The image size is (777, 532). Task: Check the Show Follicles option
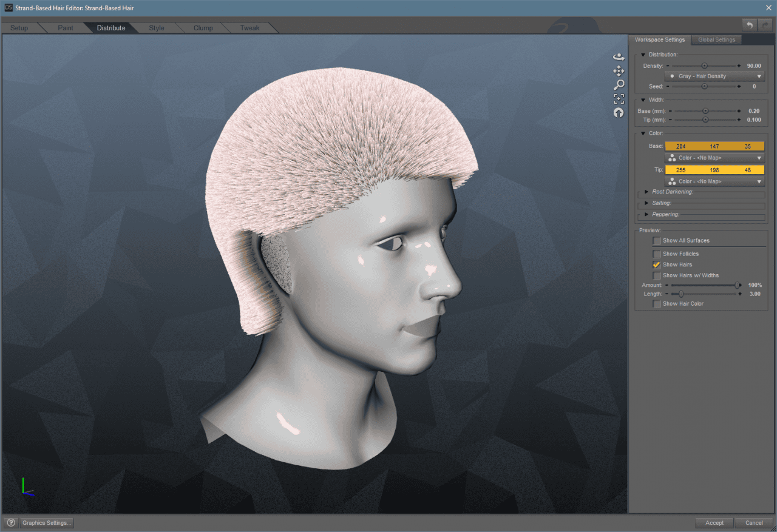(x=657, y=254)
